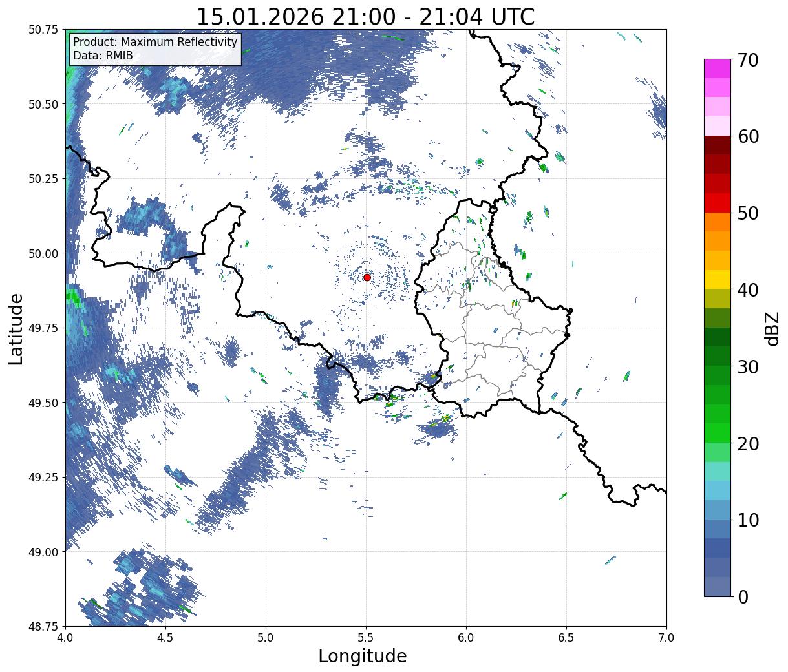Click the longitude tick label 4.5
The image size is (788, 672).
(165, 637)
